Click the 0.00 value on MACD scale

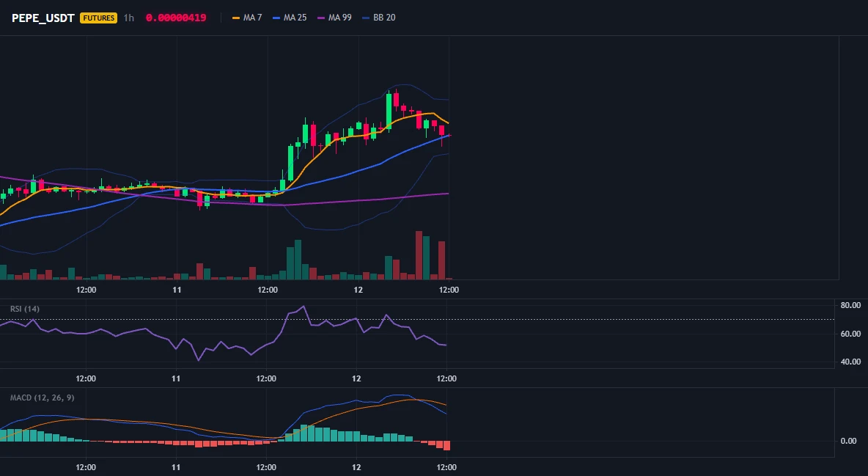coord(849,441)
